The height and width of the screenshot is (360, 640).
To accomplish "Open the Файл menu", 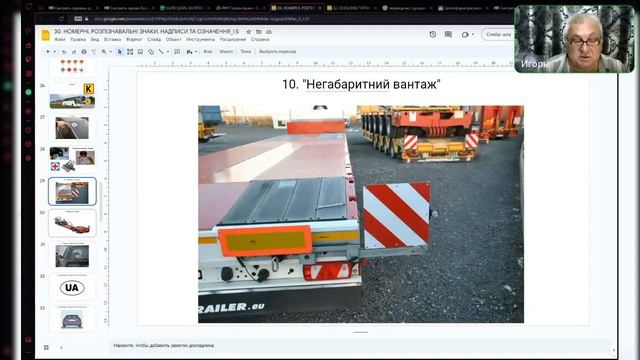I will point(60,40).
